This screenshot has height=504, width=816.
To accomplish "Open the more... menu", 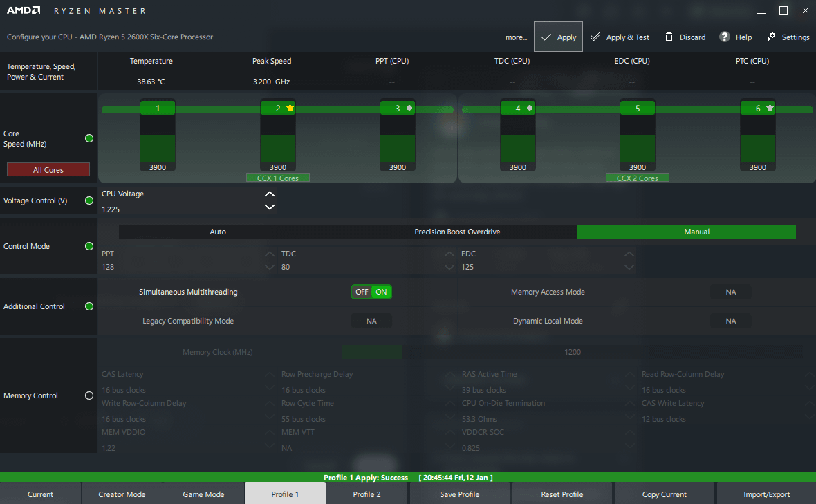I will (516, 37).
